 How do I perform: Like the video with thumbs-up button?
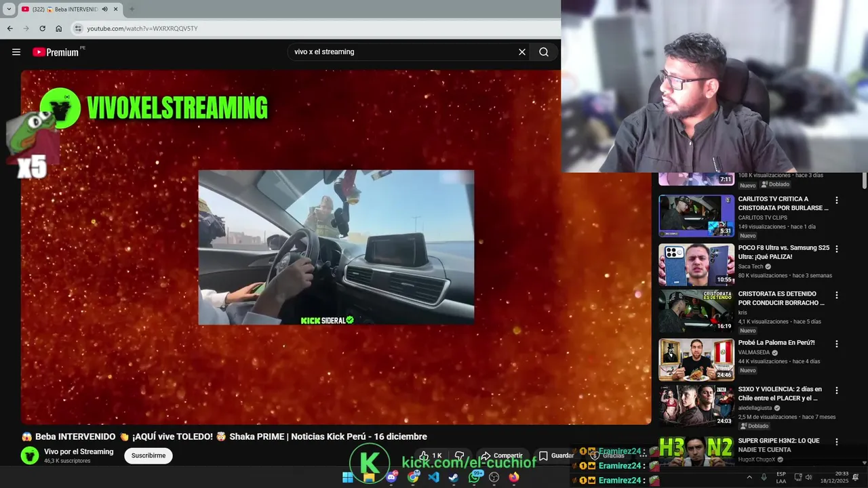coord(431,455)
